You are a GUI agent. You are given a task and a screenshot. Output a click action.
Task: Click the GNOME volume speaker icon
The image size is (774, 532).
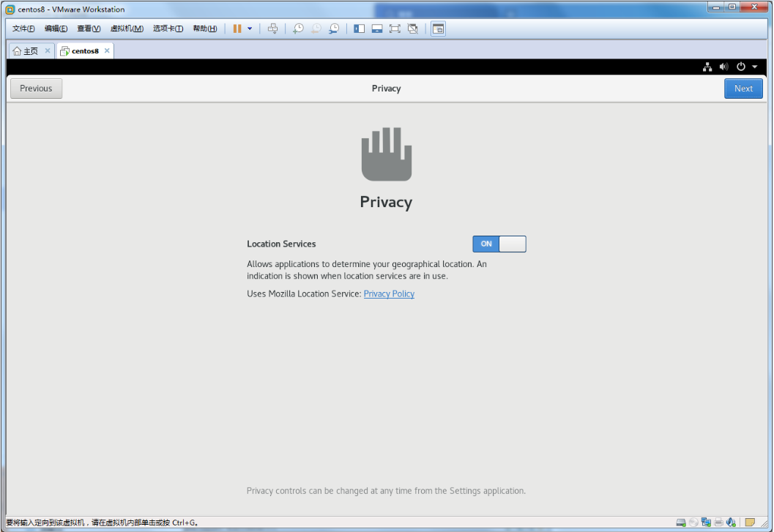coord(724,67)
